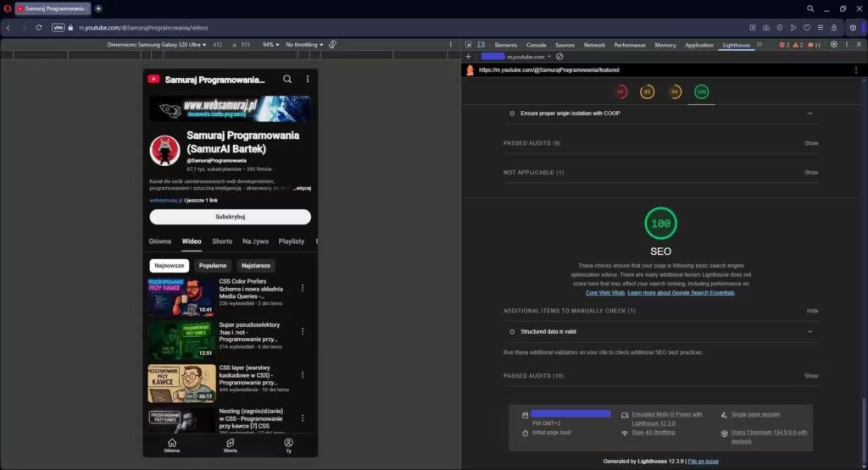This screenshot has width=868, height=470.
Task: Open options for CSS layer video
Action: coord(303,374)
